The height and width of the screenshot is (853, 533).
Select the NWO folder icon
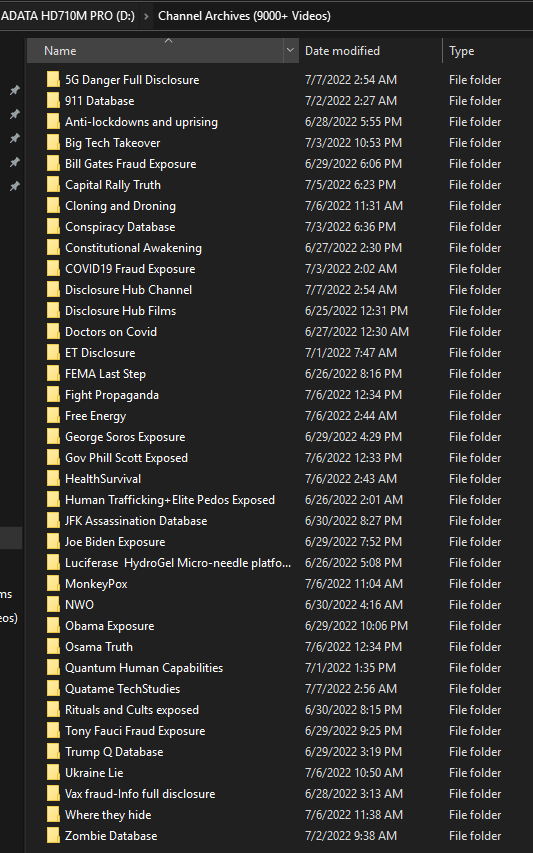(53, 605)
